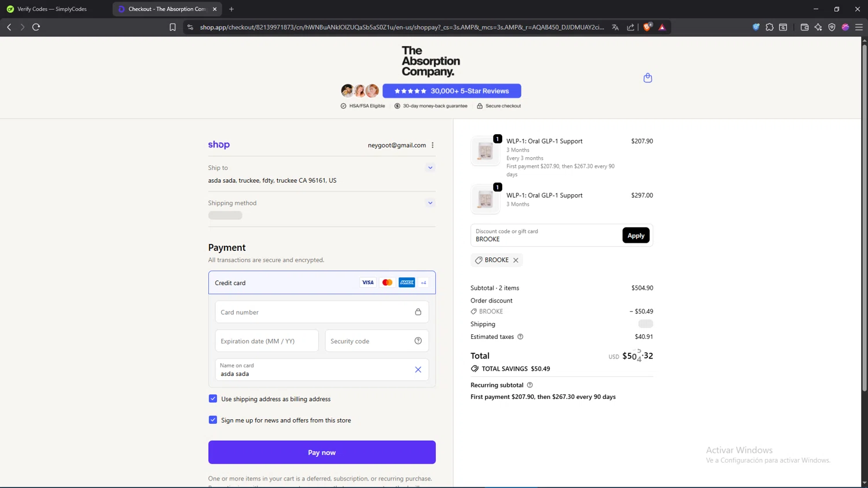The width and height of the screenshot is (868, 488).
Task: Click the 30-day money-back guarantee text
Action: (x=435, y=106)
